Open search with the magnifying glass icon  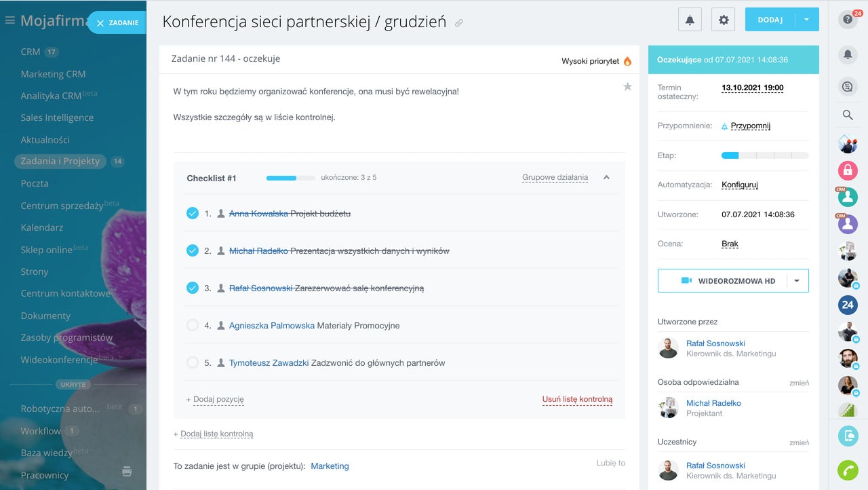point(848,115)
